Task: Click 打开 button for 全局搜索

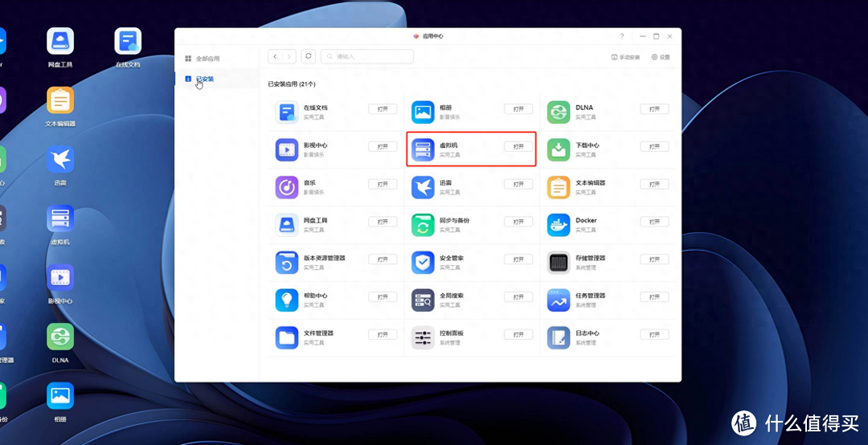Action: pyautogui.click(x=518, y=297)
